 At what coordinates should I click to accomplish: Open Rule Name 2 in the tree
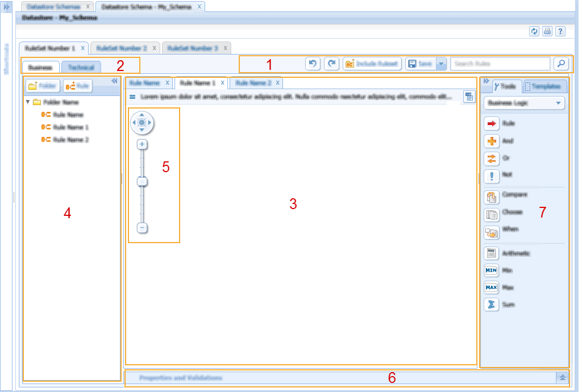(x=65, y=140)
